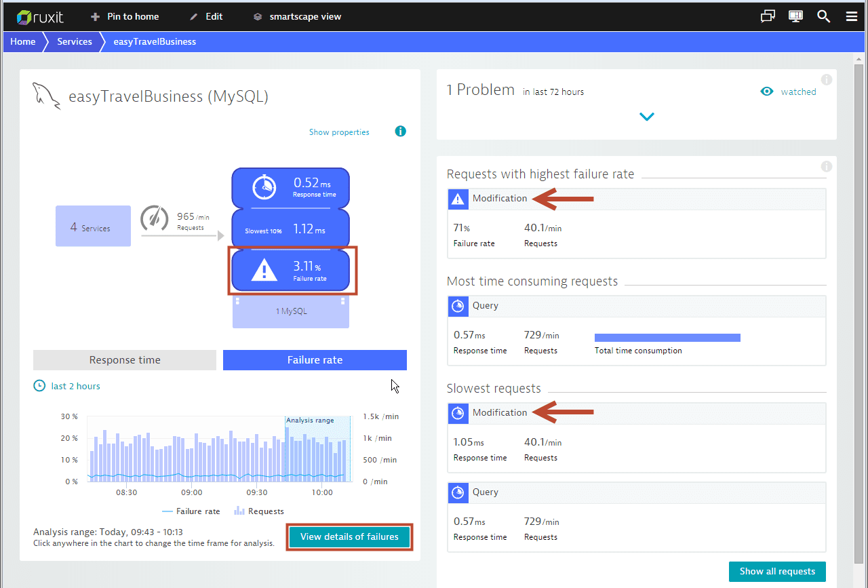
Task: Change the last 2 hours timeframe
Action: pyautogui.click(x=66, y=386)
